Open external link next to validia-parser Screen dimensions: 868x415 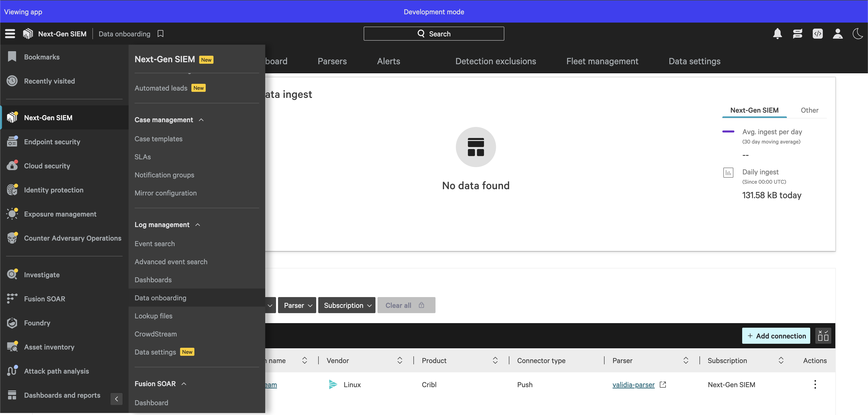663,384
